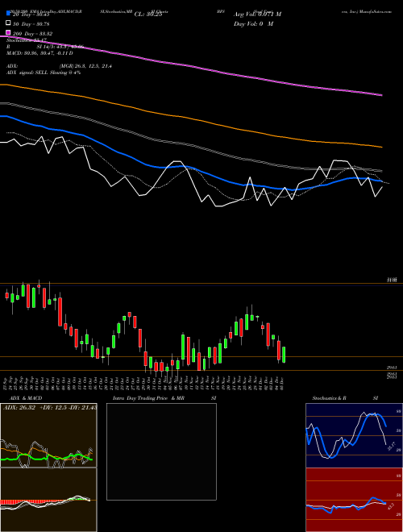This screenshot has width=403, height=532.
Task: Click the 'Avg Vol: 0.071 M' label
Action: pos(257,15)
